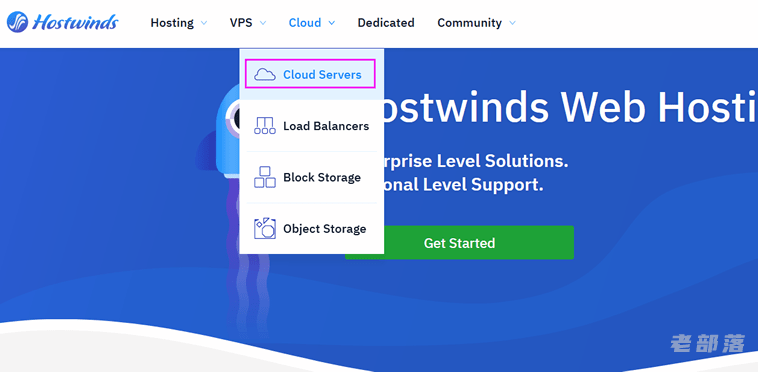Choose Load Balancers from the dropdown
The width and height of the screenshot is (758, 372).
coord(312,126)
